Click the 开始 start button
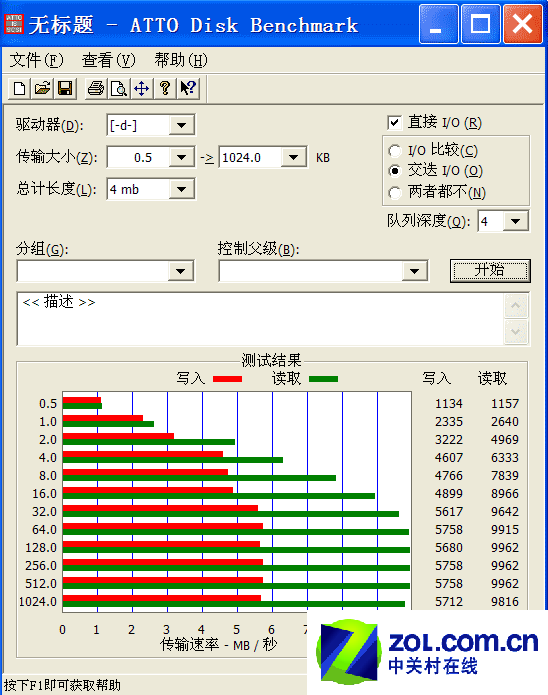This screenshot has height=695, width=548. [490, 270]
